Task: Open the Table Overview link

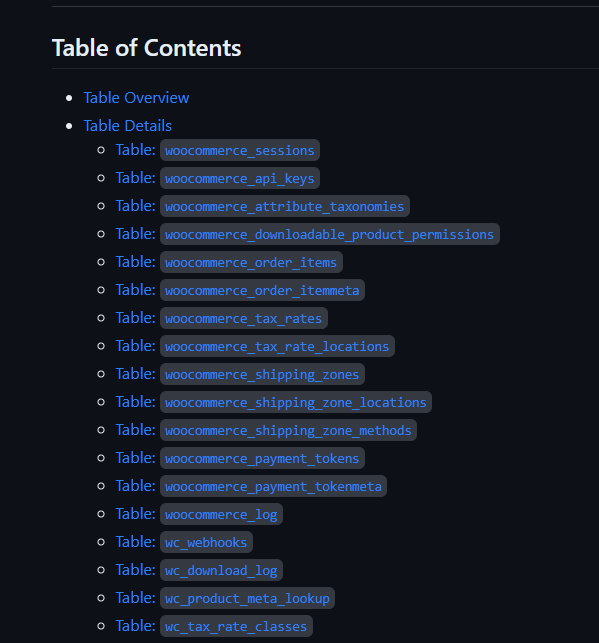Action: 136,98
